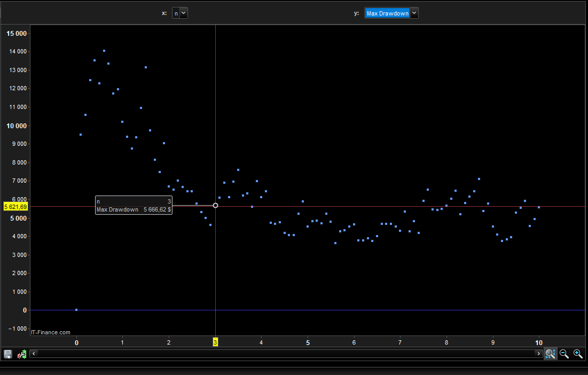Click the x-axis label 5
Screen dimensions: 588x375
(308, 343)
